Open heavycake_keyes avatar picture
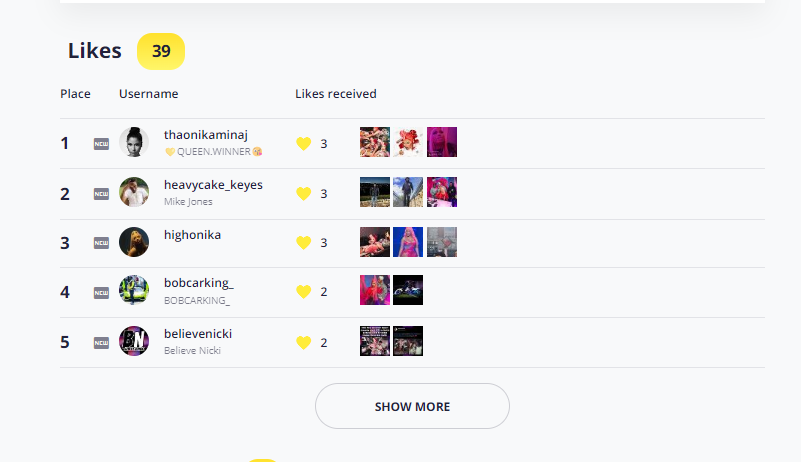This screenshot has height=462, width=801. pyautogui.click(x=134, y=192)
